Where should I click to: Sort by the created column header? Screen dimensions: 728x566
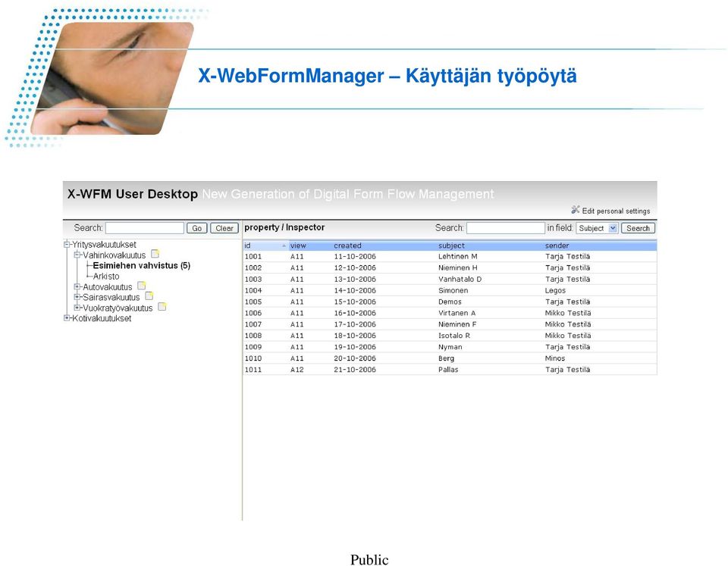point(347,245)
